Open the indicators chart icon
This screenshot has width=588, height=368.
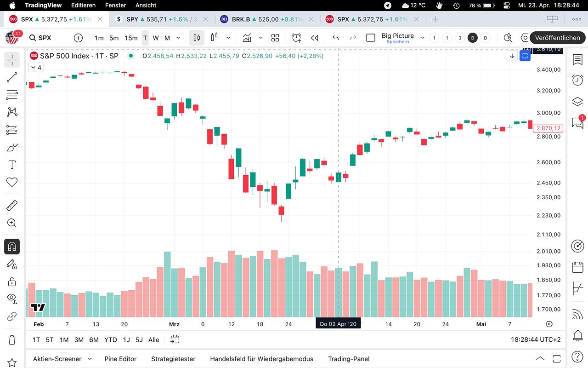click(x=247, y=38)
